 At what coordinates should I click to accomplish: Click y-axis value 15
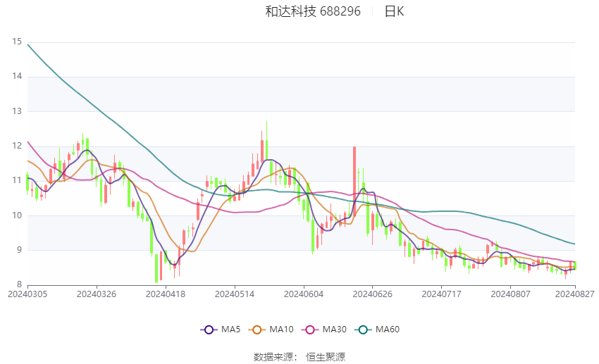[17, 42]
